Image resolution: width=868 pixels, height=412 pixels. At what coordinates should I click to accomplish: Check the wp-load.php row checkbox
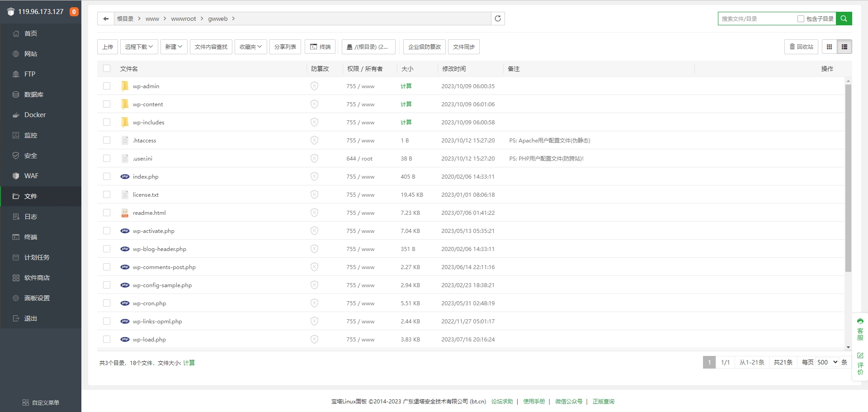(x=107, y=339)
